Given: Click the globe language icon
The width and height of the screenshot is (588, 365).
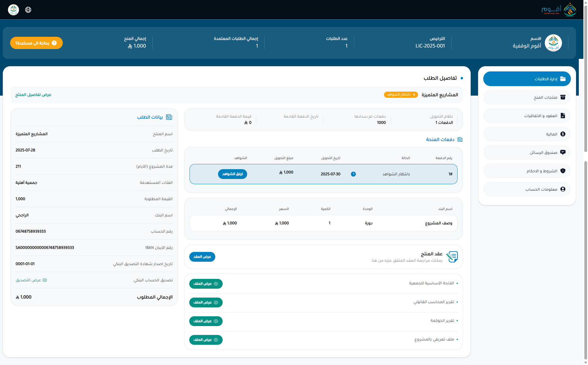Looking at the screenshot, I should coord(28,10).
